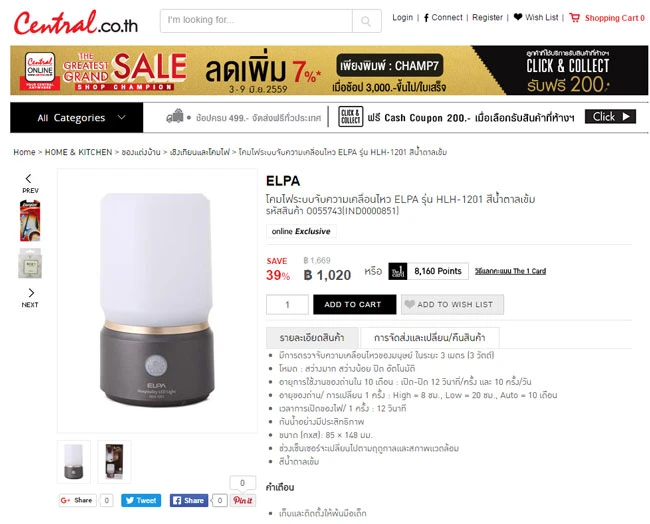
Task: Select the second product thumbnail image
Action: [x=114, y=462]
